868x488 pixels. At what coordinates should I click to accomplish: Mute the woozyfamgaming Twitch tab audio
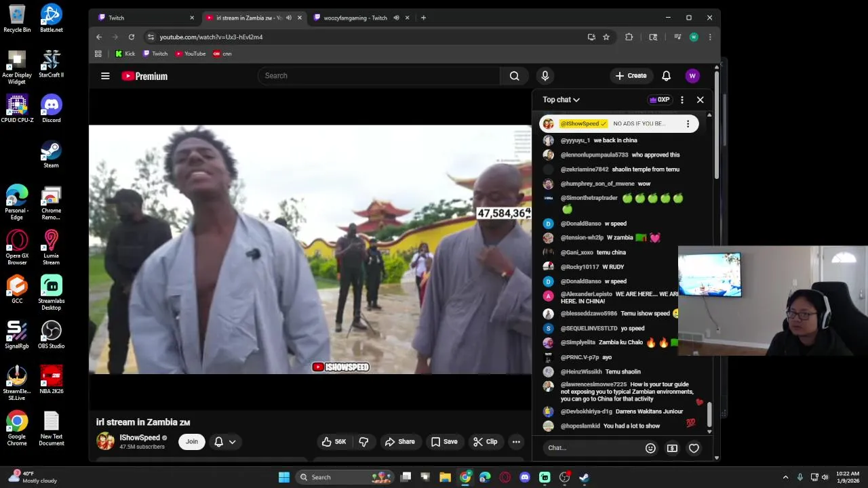click(x=396, y=18)
